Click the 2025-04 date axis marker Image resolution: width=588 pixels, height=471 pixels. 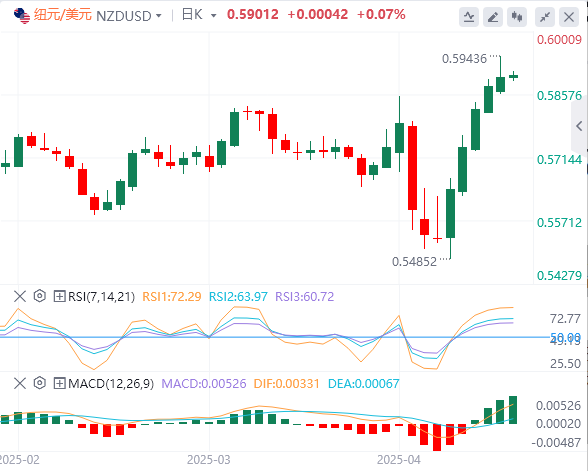click(399, 459)
